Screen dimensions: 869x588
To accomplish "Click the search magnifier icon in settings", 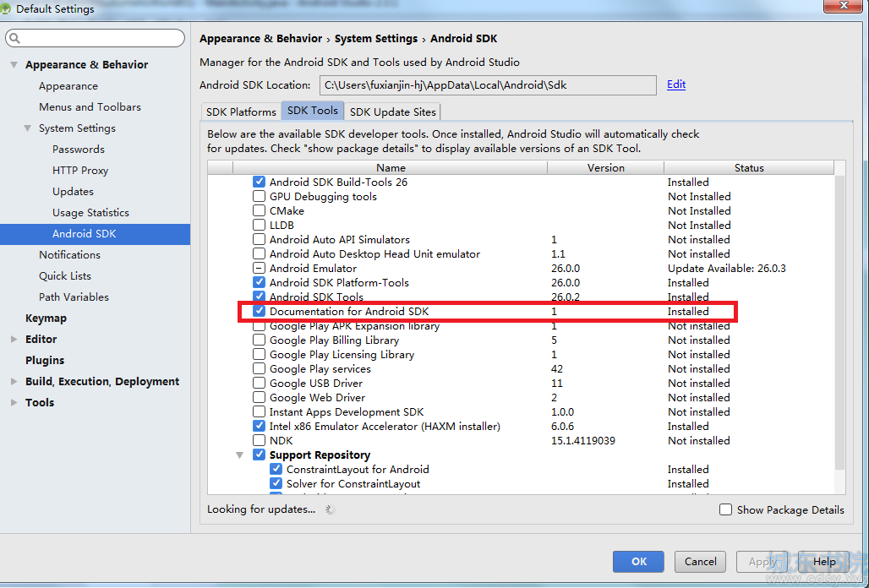I will (x=15, y=38).
